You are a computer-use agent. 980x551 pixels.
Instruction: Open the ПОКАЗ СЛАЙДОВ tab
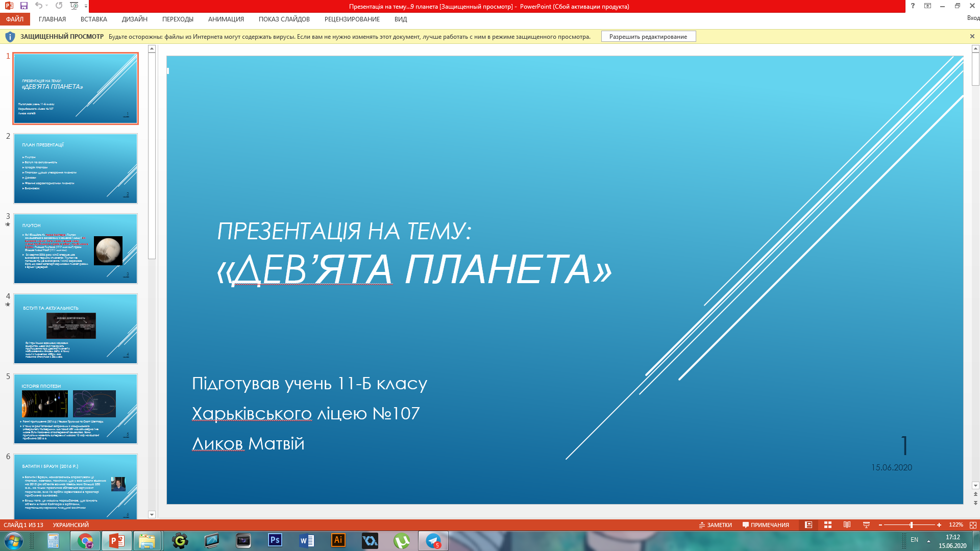point(284,19)
